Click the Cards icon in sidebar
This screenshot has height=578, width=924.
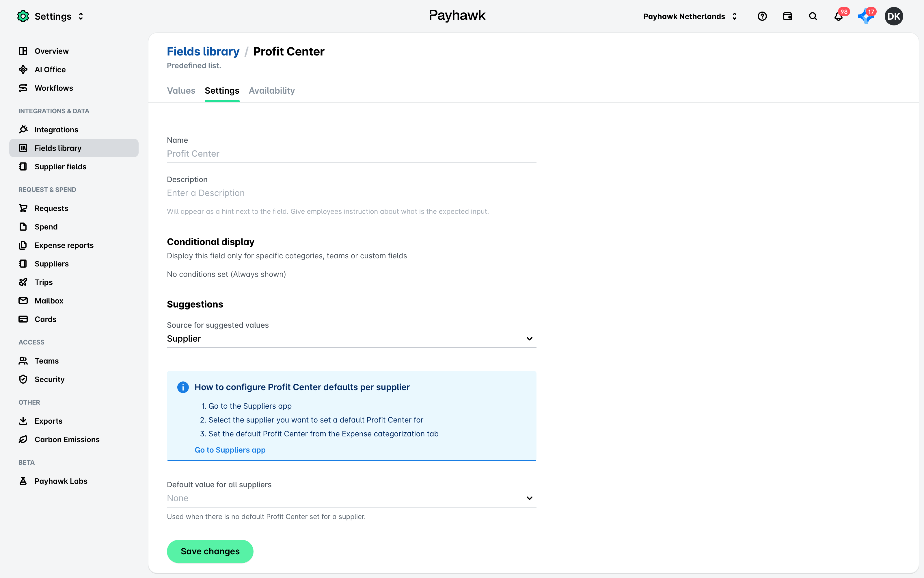[23, 319]
